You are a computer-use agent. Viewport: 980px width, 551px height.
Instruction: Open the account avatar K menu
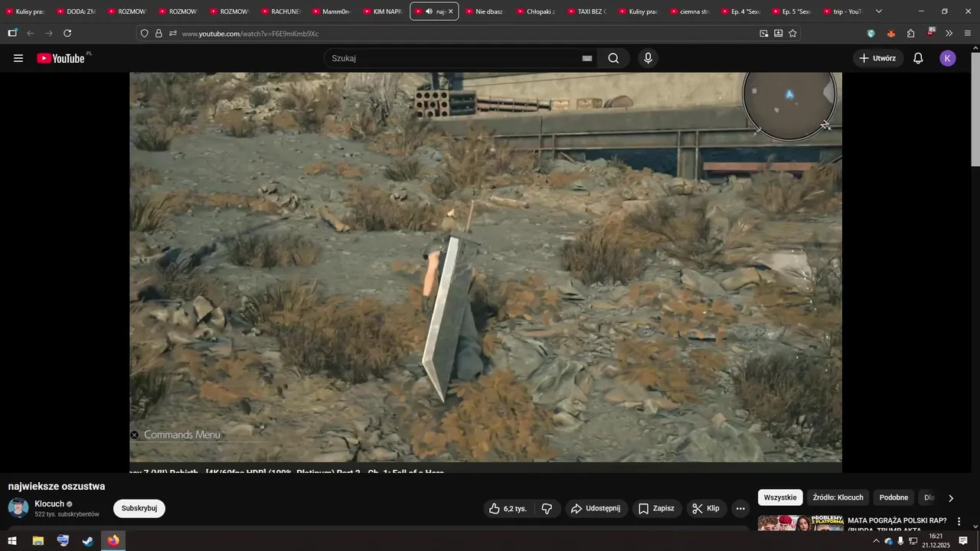click(948, 58)
